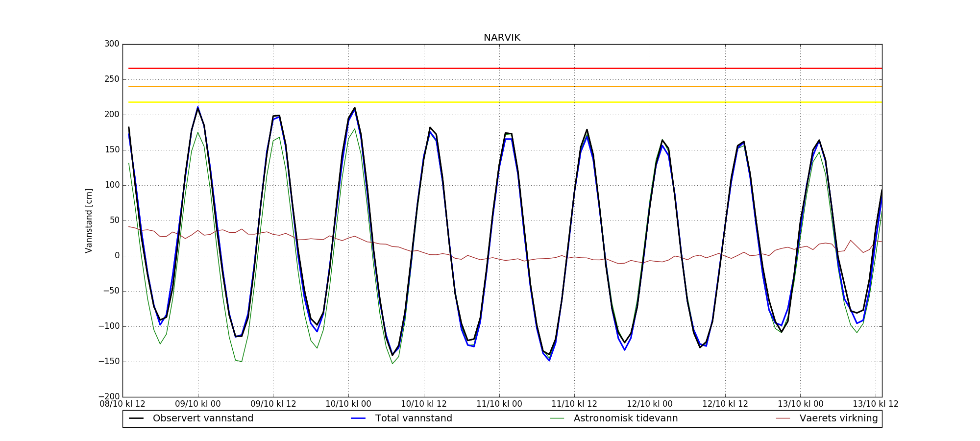Click the 250 y-axis tick label
The image size is (980, 441).
pos(112,79)
